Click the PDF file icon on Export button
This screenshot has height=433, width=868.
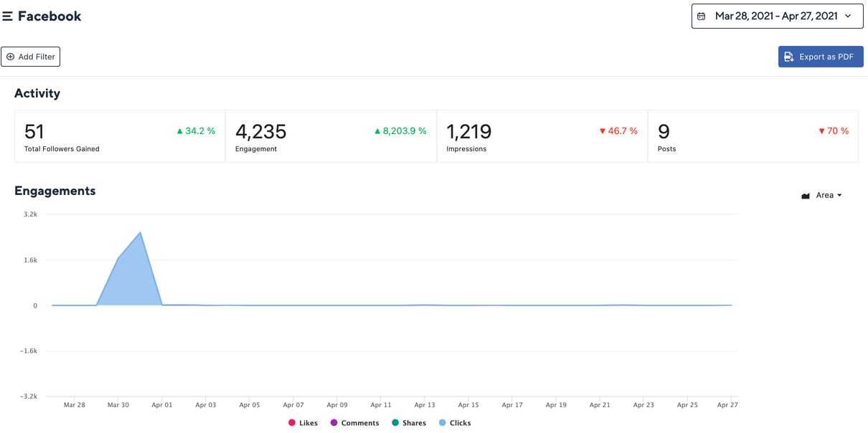(x=789, y=56)
